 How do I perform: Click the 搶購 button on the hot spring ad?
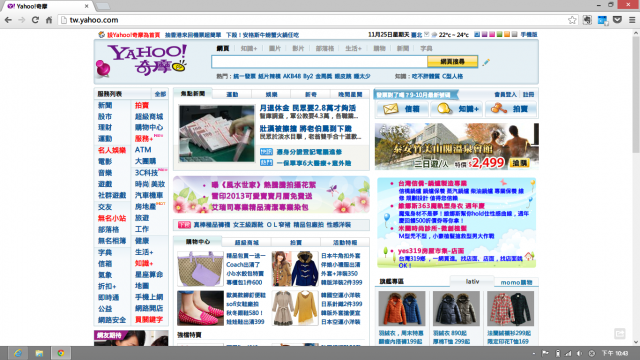[x=519, y=163]
